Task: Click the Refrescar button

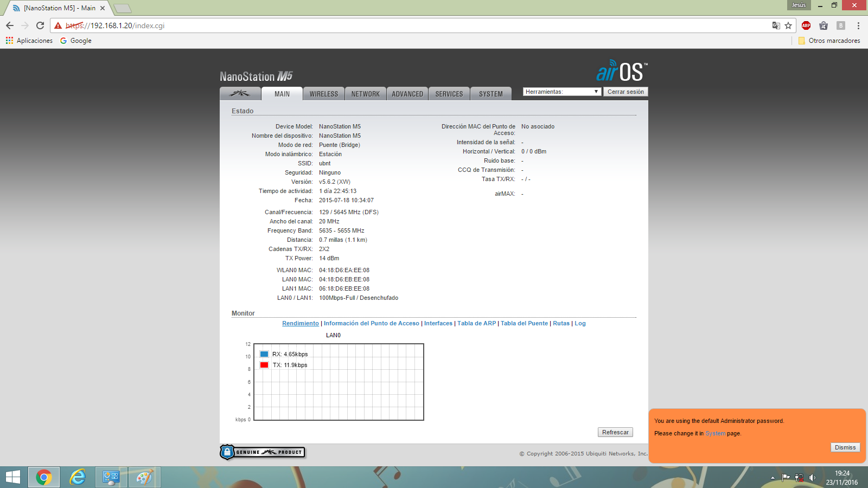Action: (x=615, y=432)
